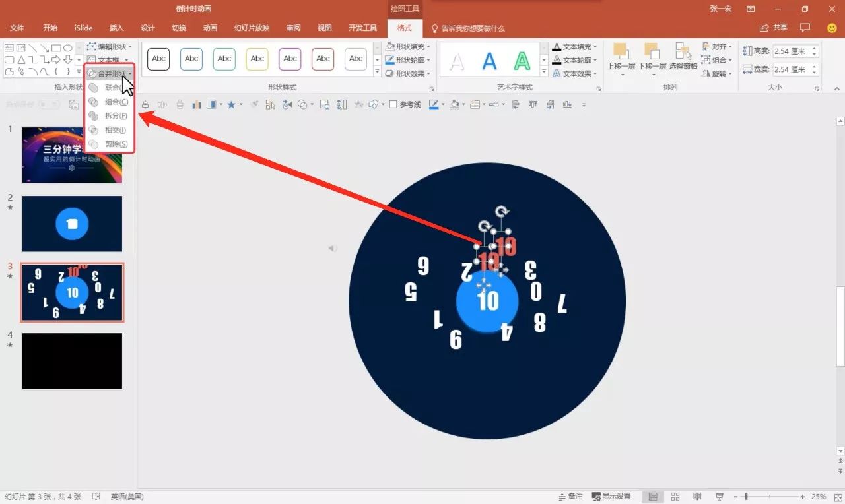Click the blue star icon in quick toolbar
Screen dimensions: 845x504
click(231, 104)
